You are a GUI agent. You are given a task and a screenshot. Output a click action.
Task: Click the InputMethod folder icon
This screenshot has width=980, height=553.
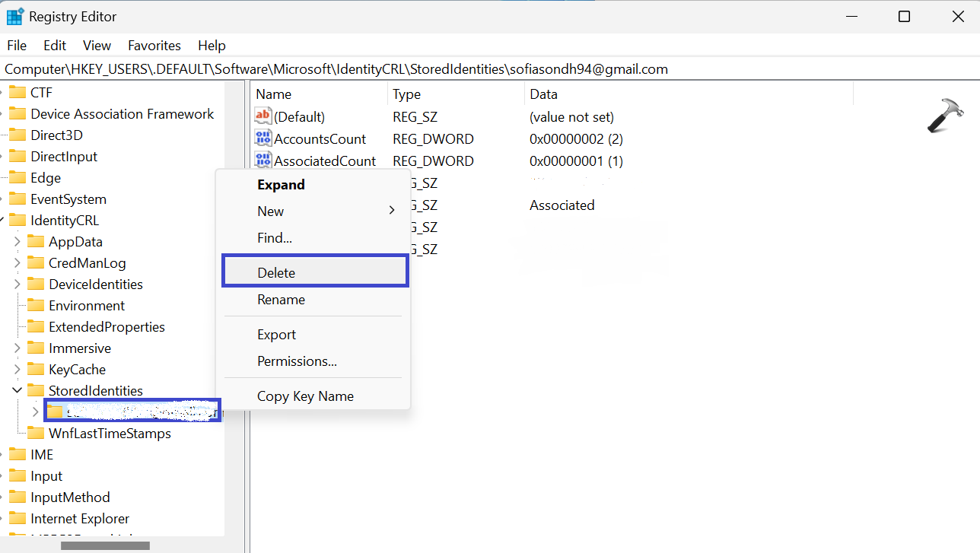pos(17,497)
